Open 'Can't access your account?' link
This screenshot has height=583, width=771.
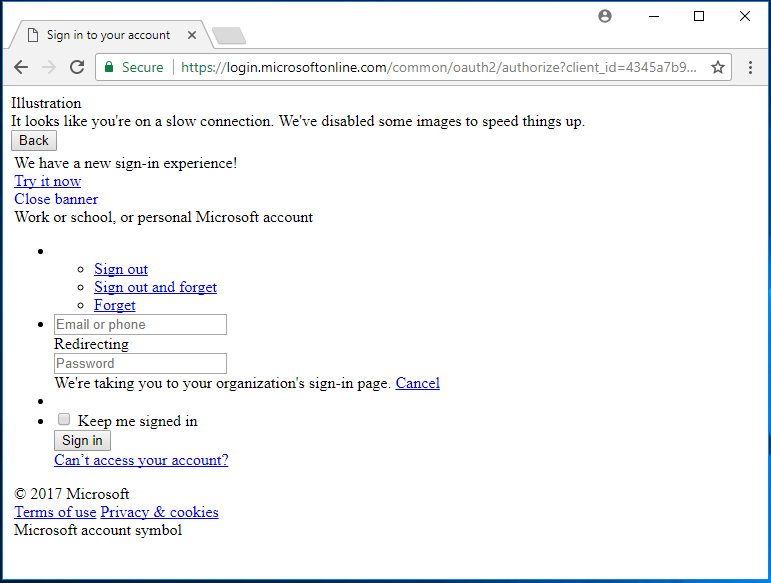[141, 460]
